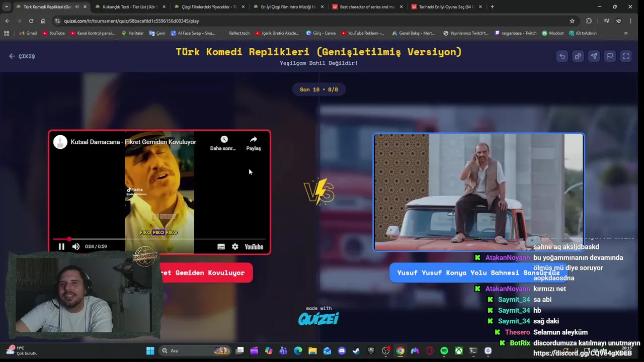Switch to Kıskançlık Testi - Tier List tab
Viewport: 644px width, 362px height.
pyautogui.click(x=130, y=7)
